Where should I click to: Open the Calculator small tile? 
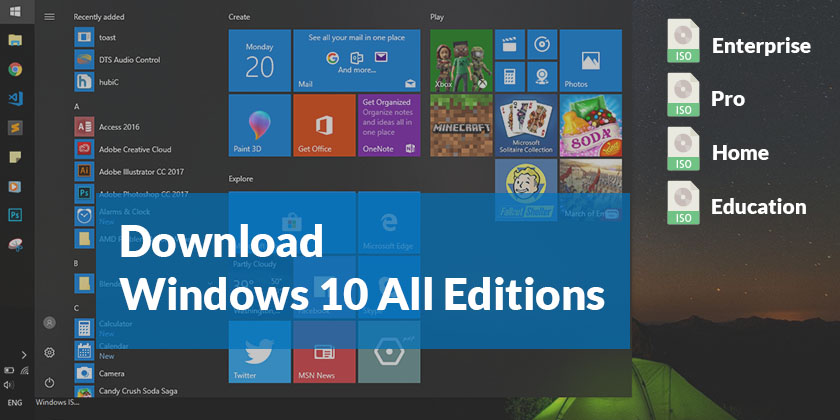(509, 77)
